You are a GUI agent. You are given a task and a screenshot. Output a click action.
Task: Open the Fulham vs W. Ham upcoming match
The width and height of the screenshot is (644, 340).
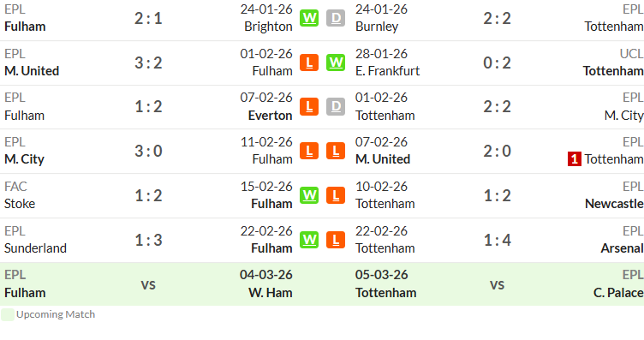pos(148,284)
